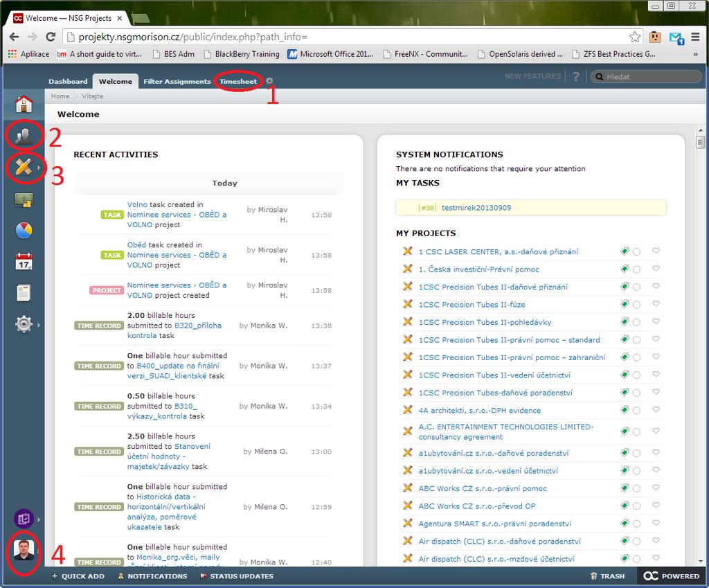Open the A.C. ENTERTAINMENT TECHNOLOGIES LIMITED project
The image size is (709, 588).
[505, 431]
